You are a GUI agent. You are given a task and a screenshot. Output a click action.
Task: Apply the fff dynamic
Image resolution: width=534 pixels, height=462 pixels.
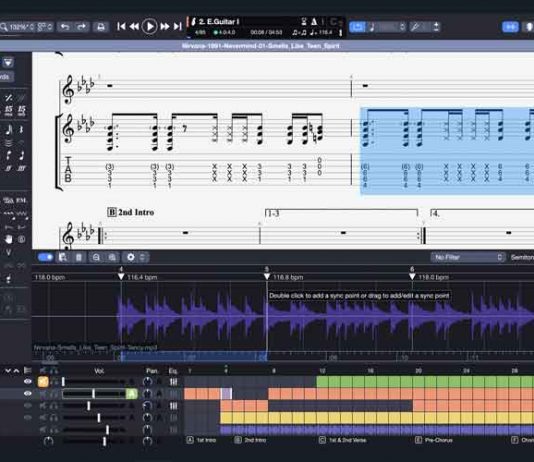pyautogui.click(x=21, y=168)
